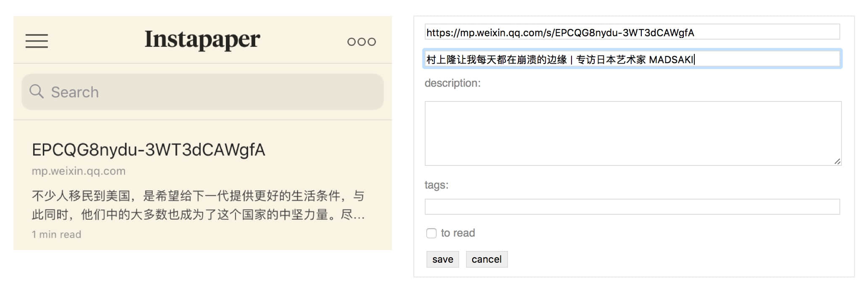The width and height of the screenshot is (868, 293).
Task: Focus the tags input field
Action: tap(632, 207)
